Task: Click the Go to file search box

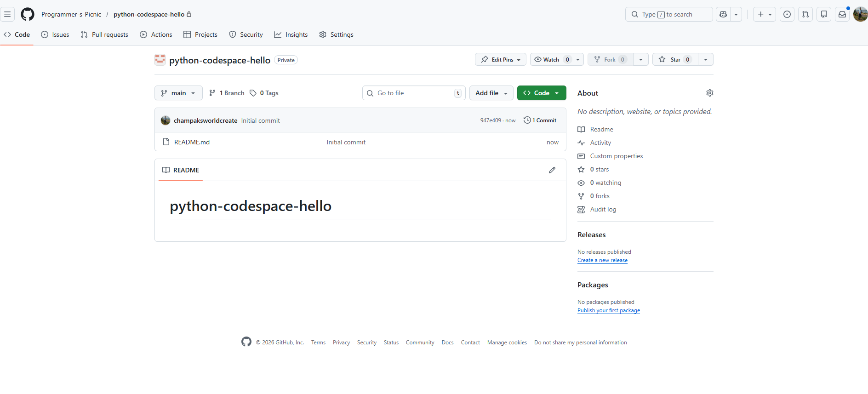Action: (x=414, y=93)
